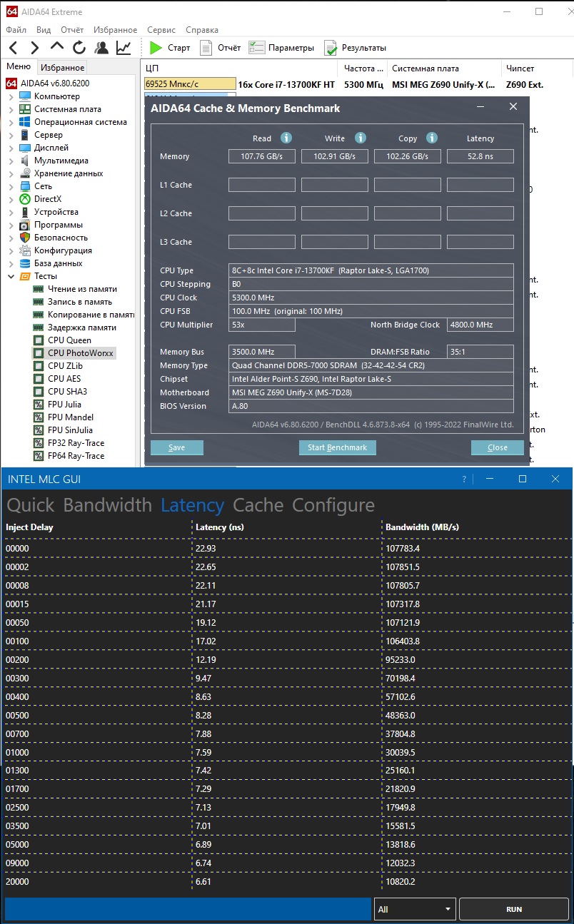The height and width of the screenshot is (924, 574).
Task: Open the All dropdown in MLC GUI
Action: 415,909
